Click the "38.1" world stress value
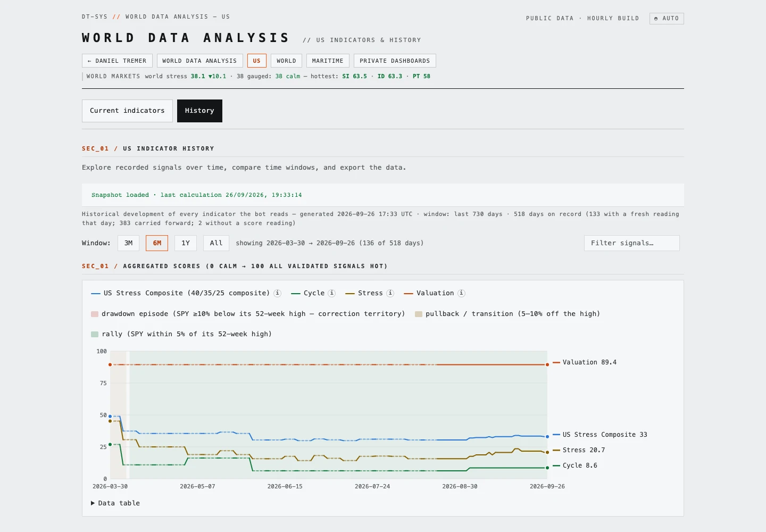This screenshot has height=532, width=766. click(x=198, y=77)
